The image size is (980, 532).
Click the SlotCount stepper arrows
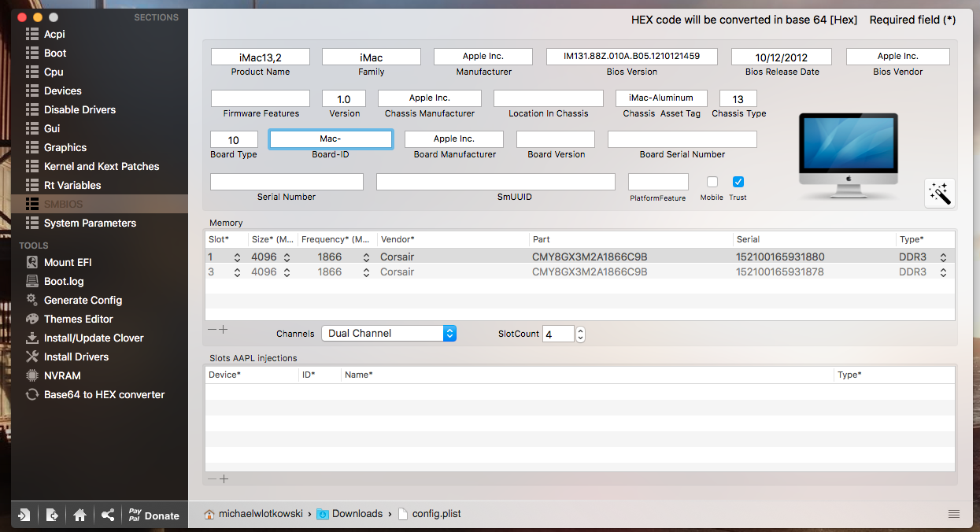pos(580,334)
